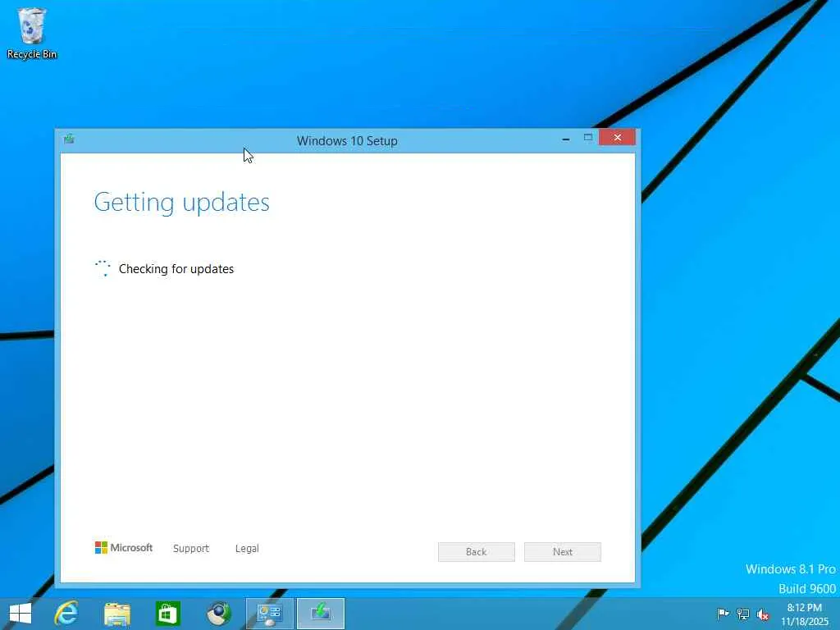The width and height of the screenshot is (840, 630).
Task: Click the network tray icon
Action: pyautogui.click(x=743, y=614)
